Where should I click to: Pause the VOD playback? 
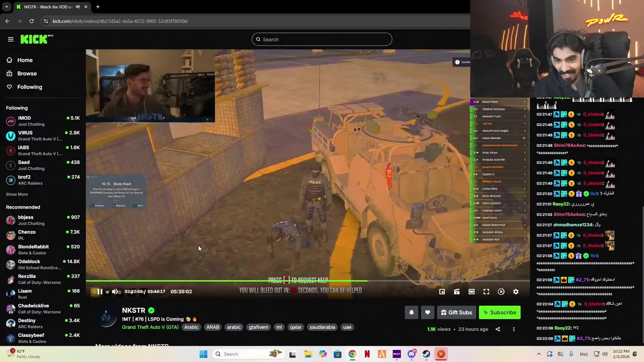(100, 292)
